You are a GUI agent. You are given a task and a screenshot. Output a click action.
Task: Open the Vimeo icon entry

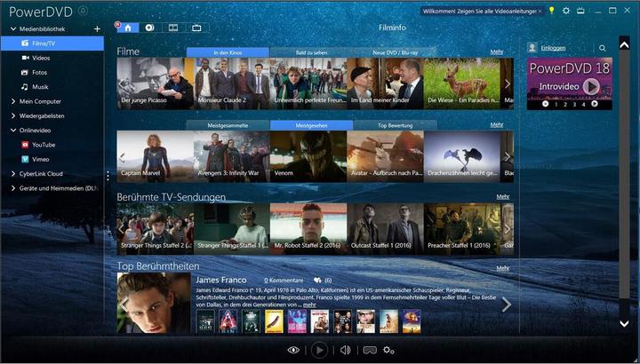(25, 160)
